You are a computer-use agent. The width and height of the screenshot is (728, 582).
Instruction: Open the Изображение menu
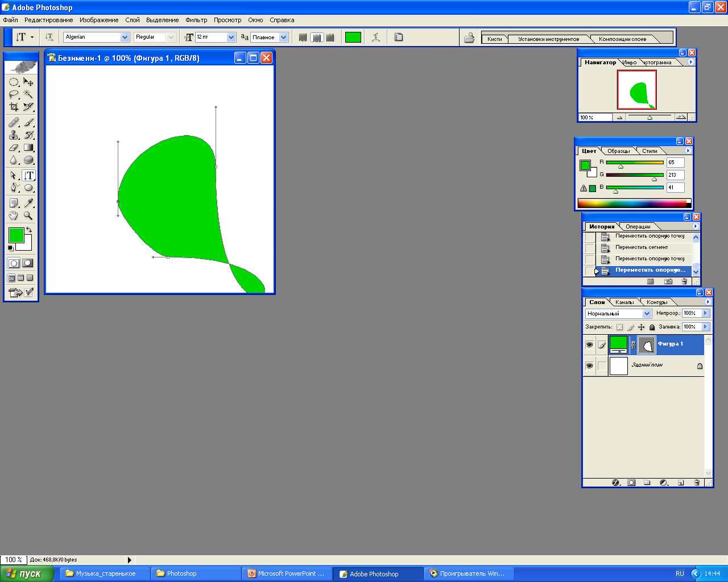click(x=99, y=20)
